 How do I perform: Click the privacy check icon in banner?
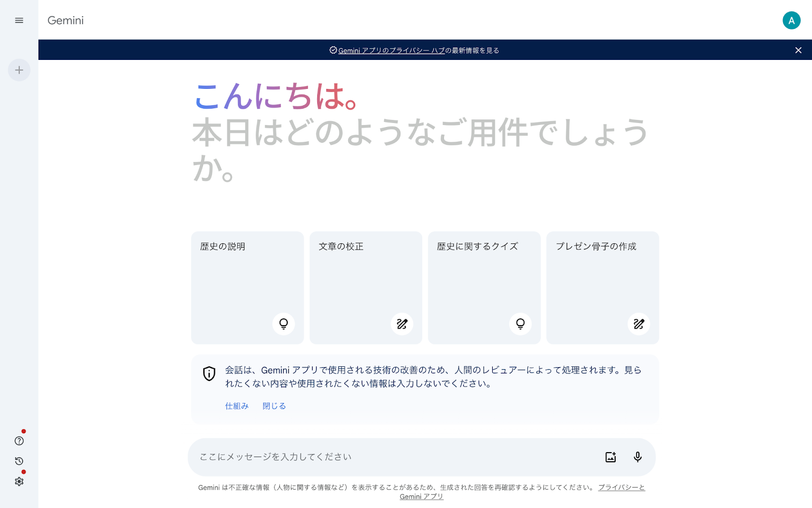(333, 50)
